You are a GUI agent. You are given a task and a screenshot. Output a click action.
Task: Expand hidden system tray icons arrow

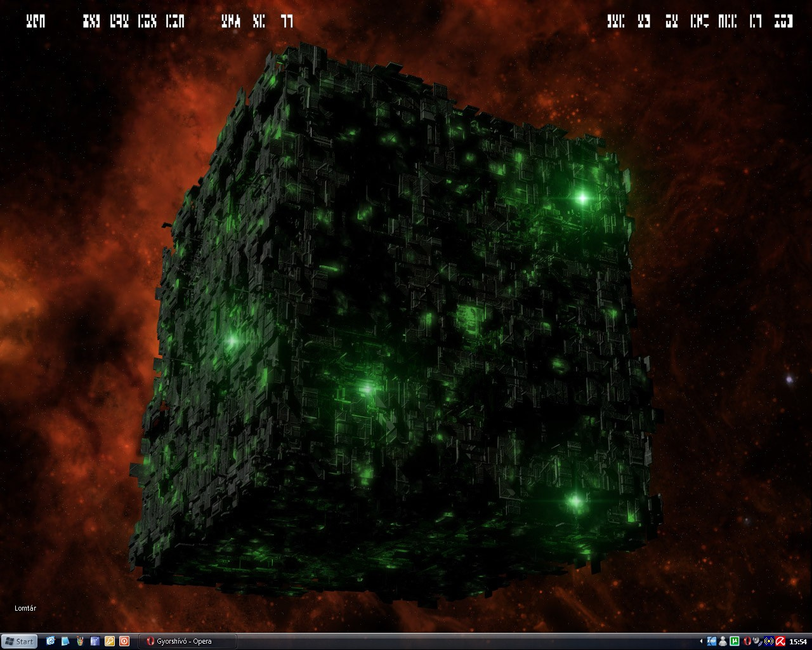(x=701, y=641)
